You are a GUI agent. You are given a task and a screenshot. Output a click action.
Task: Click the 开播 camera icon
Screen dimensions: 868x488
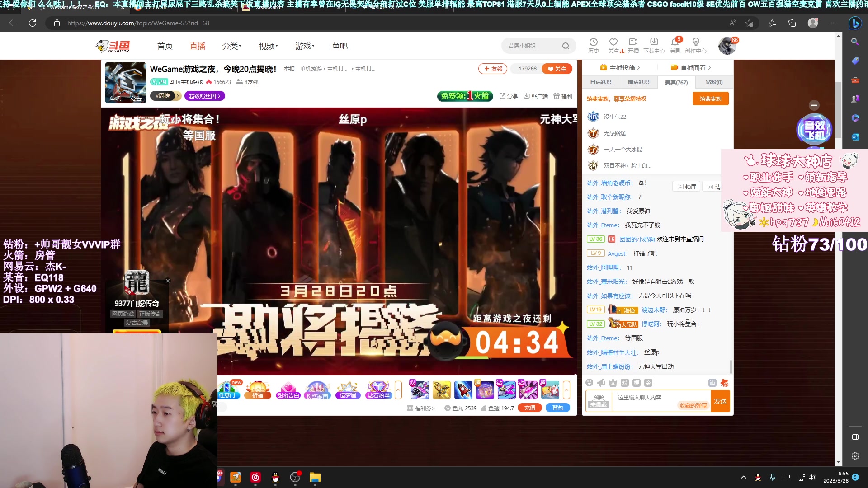click(633, 45)
